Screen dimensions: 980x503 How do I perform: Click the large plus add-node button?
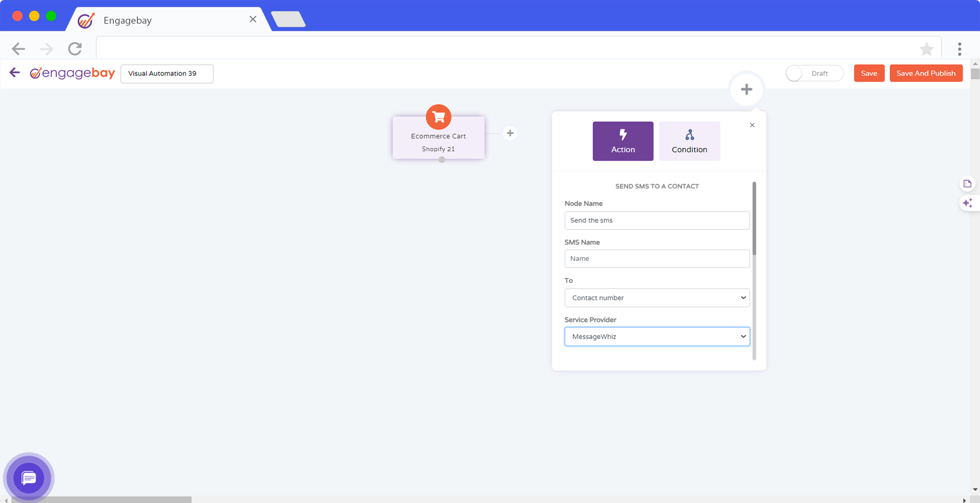coord(746,90)
